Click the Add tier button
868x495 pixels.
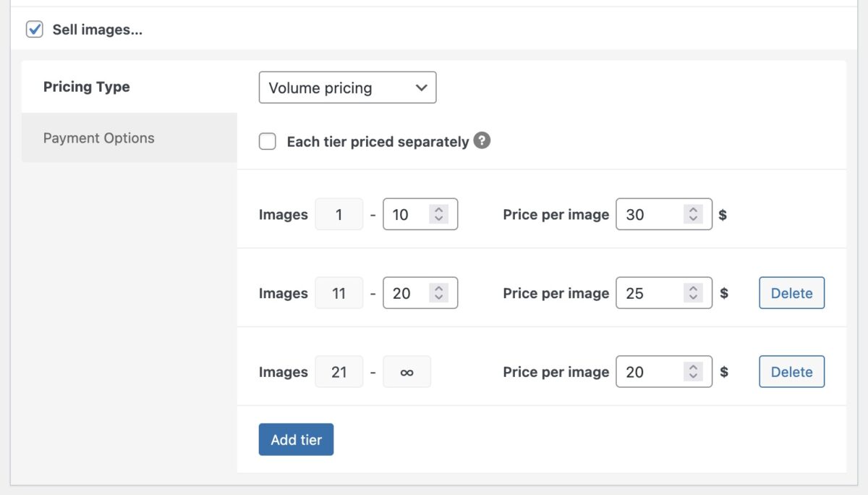(296, 439)
